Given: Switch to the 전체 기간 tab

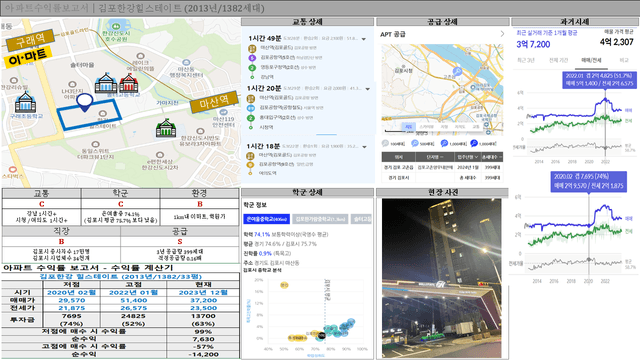Looking at the screenshot, I should point(558,60).
